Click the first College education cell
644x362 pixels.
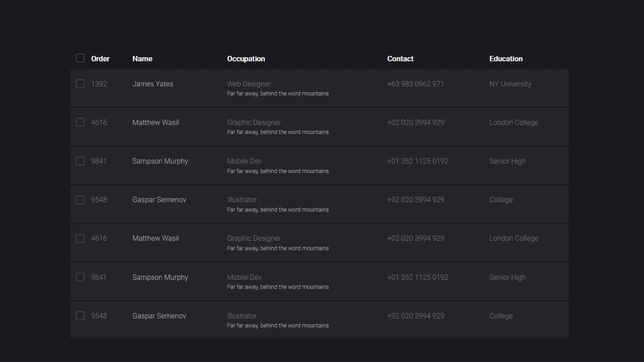pos(501,200)
